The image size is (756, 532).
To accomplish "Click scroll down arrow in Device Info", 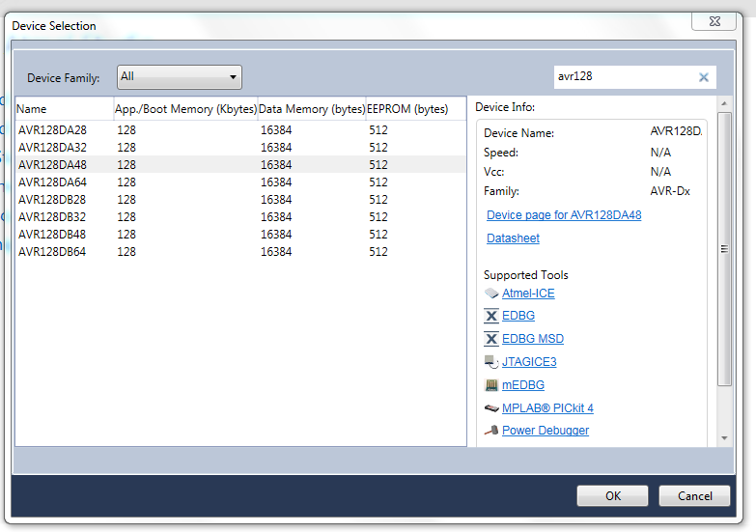I will pos(724,438).
